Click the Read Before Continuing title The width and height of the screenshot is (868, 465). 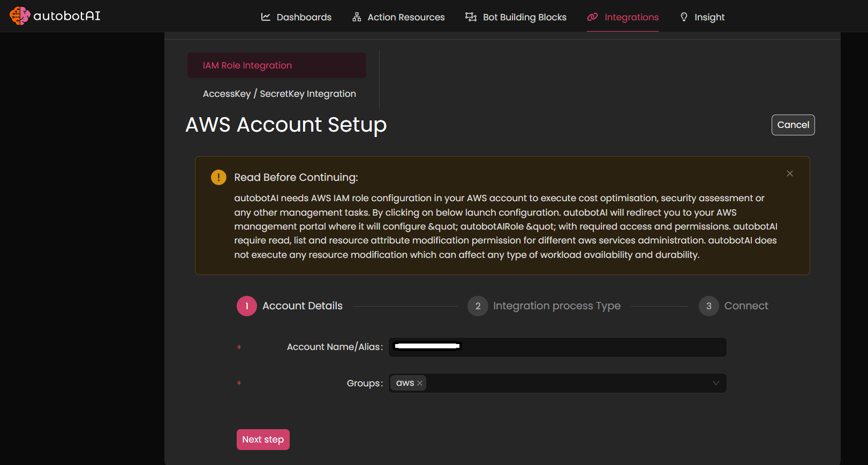point(296,177)
